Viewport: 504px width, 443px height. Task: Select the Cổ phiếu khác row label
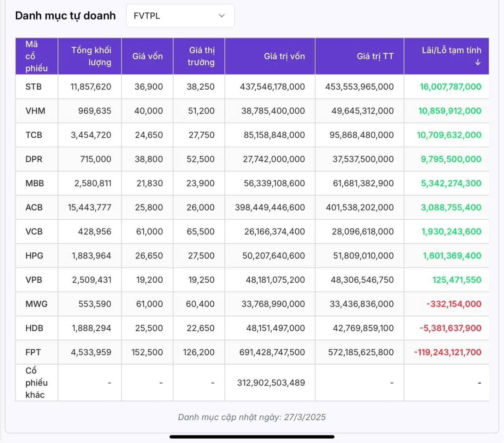pyautogui.click(x=36, y=382)
